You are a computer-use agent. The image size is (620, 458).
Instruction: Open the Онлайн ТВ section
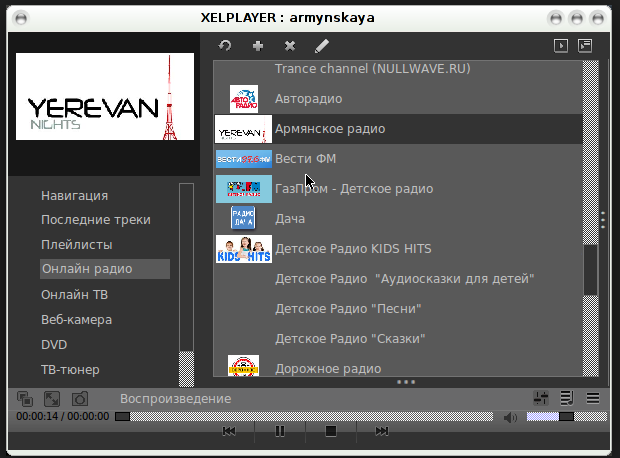coord(76,294)
